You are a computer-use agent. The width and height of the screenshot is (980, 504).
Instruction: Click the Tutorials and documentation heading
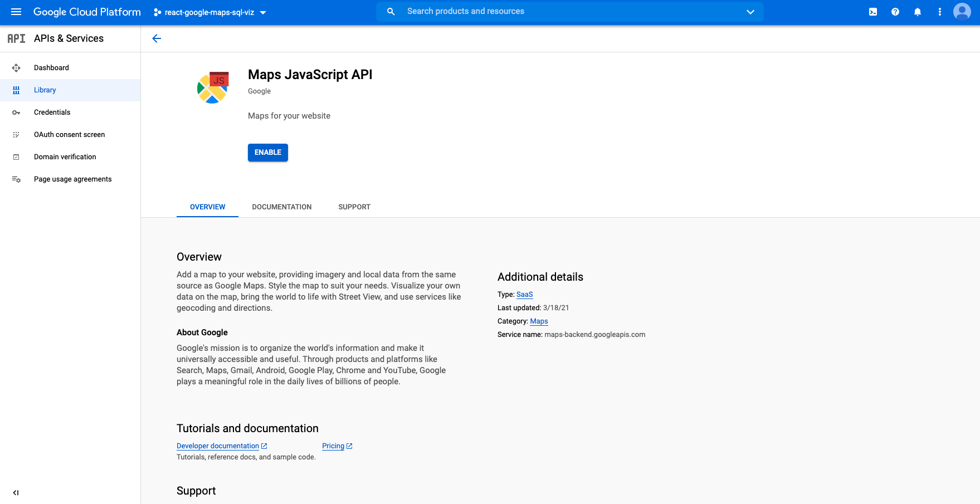coord(247,428)
